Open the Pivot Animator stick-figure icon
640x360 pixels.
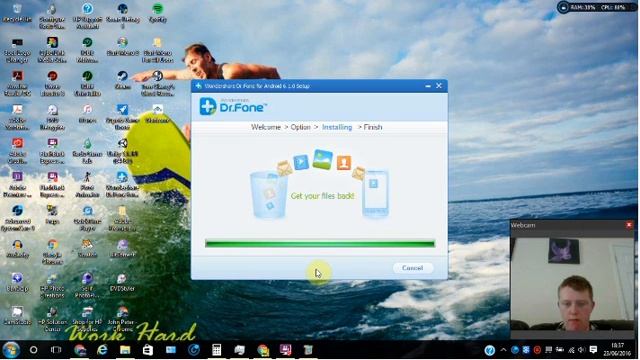(87, 184)
